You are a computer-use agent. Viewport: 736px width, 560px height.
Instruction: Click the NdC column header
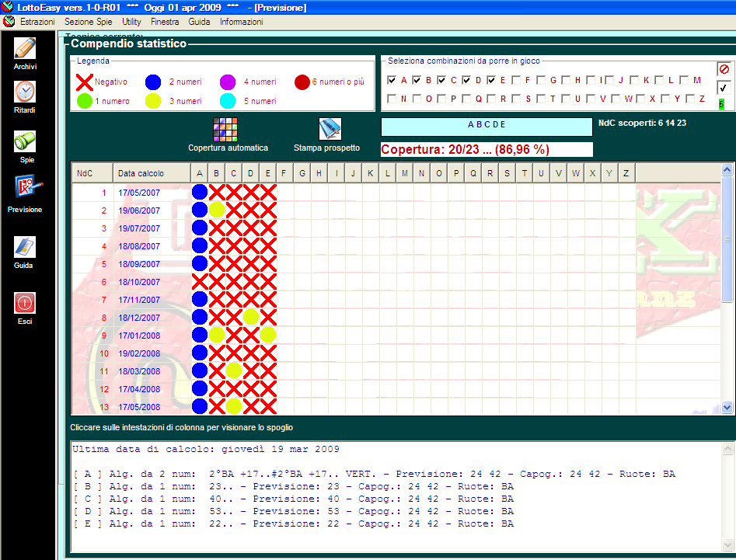click(x=92, y=173)
